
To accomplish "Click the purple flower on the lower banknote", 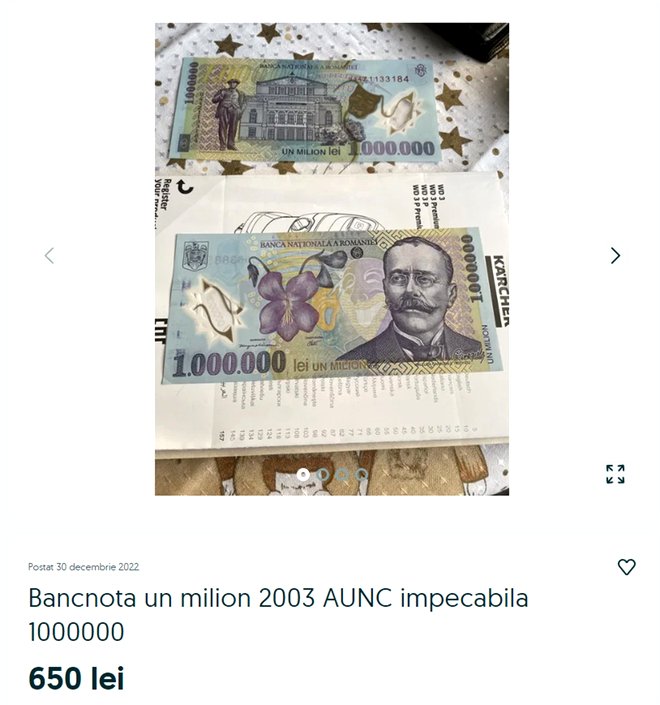I will click(x=288, y=303).
